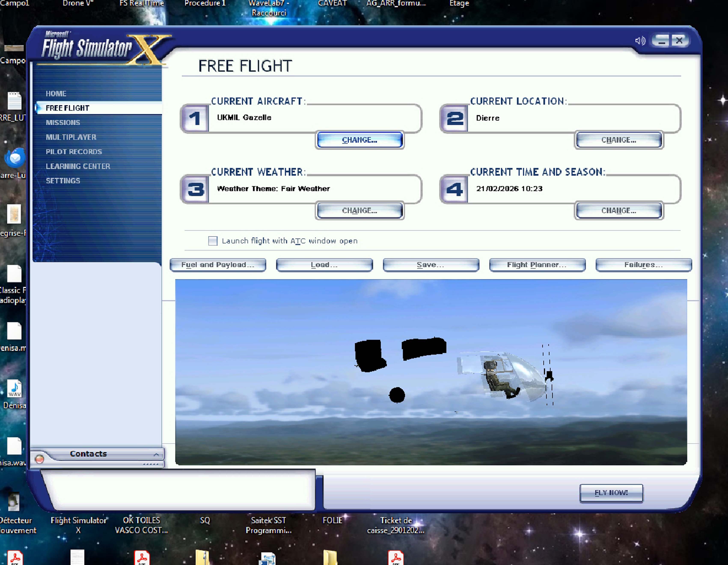Open the Flight Planner dialog
728x565 pixels.
pos(537,265)
